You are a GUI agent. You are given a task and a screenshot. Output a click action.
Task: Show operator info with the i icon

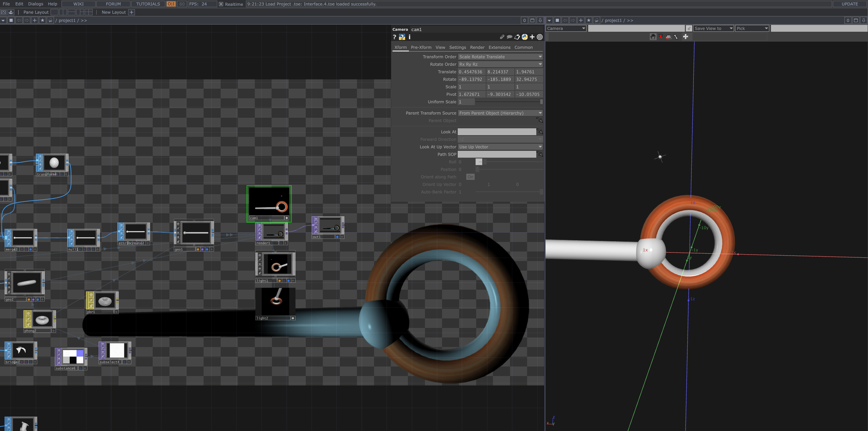[410, 37]
